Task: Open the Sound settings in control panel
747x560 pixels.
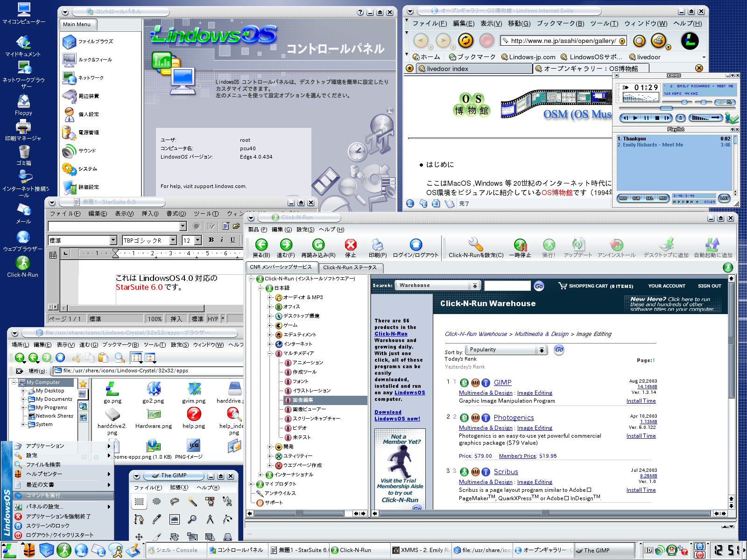Action: pos(79,151)
